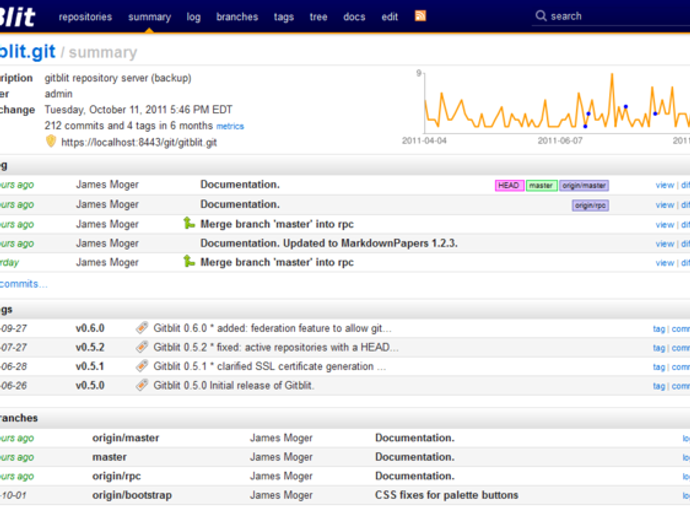The width and height of the screenshot is (690, 518).
Task: View the second Documentation commit
Action: coord(664,205)
